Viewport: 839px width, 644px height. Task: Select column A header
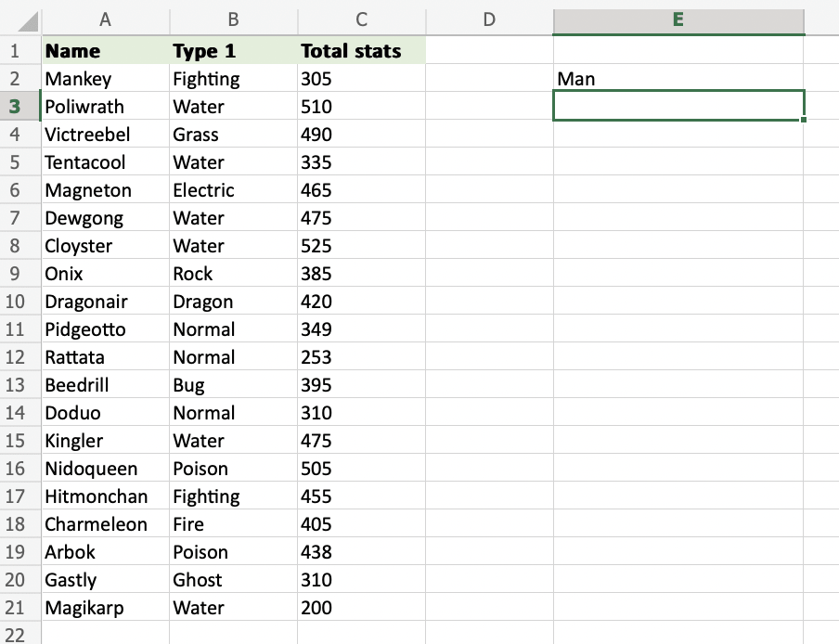pyautogui.click(x=105, y=19)
